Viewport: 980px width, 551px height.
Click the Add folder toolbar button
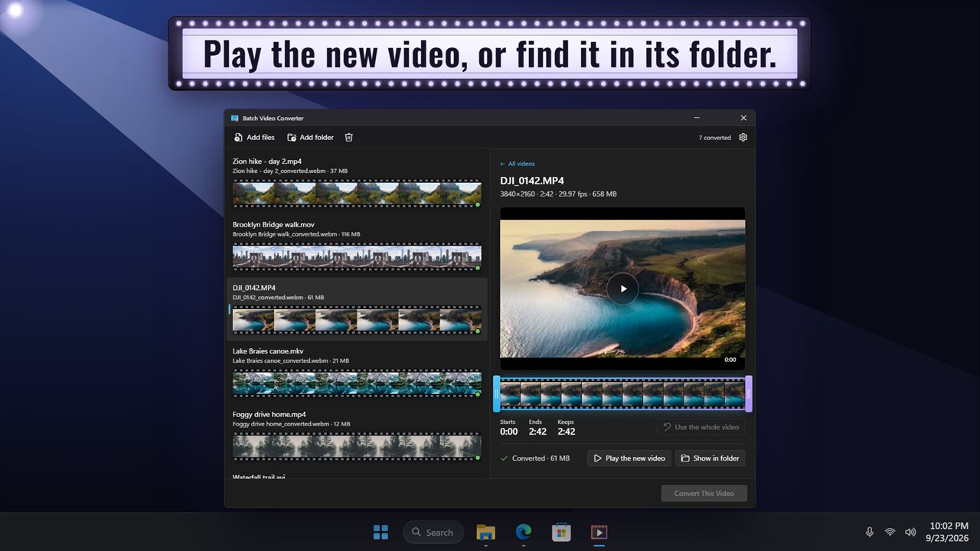coord(310,138)
